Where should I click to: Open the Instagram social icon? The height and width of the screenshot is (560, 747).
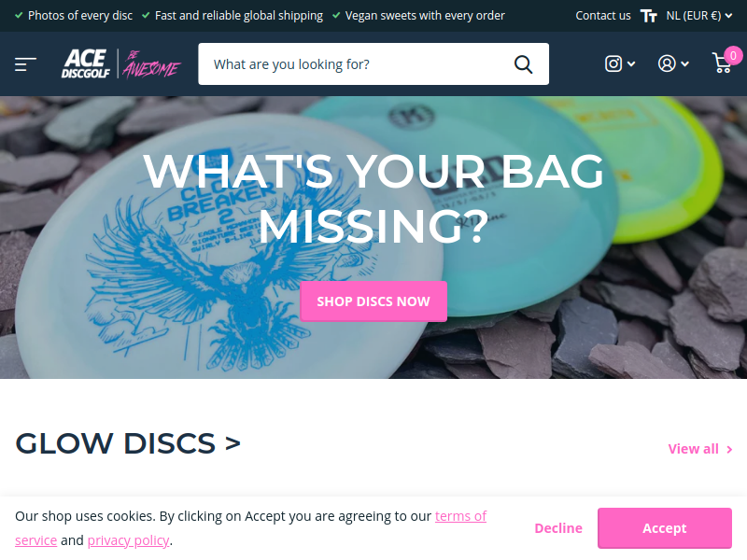point(613,63)
